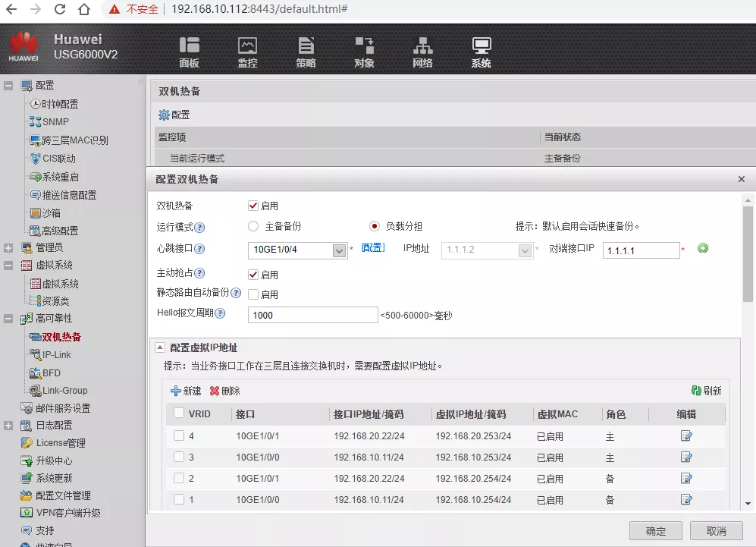
Task: Click the edit icon for VRID 4 row
Action: [x=686, y=435]
